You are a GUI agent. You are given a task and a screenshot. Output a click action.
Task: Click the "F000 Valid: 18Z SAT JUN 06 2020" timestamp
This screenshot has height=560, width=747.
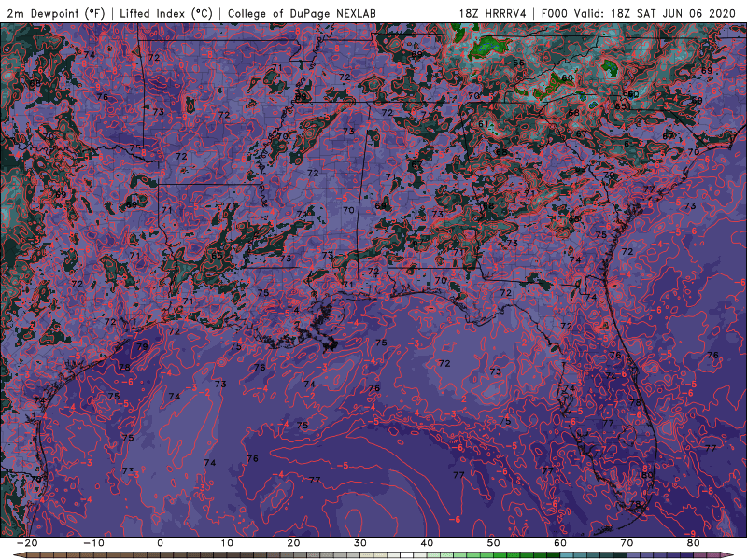(639, 13)
